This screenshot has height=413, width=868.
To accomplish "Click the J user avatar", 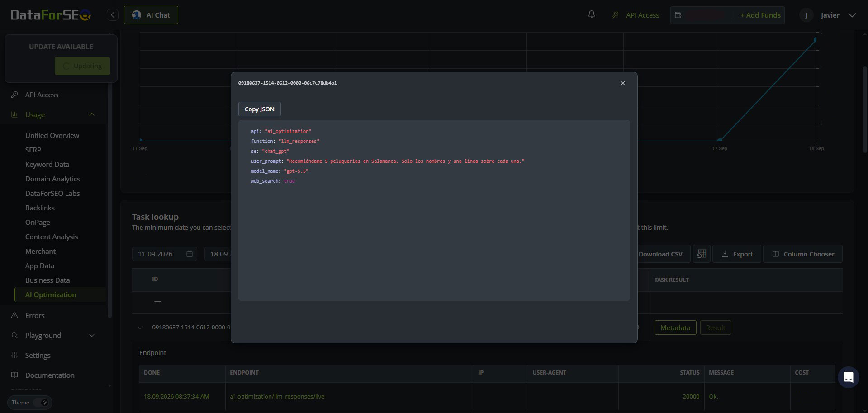I will [x=806, y=15].
